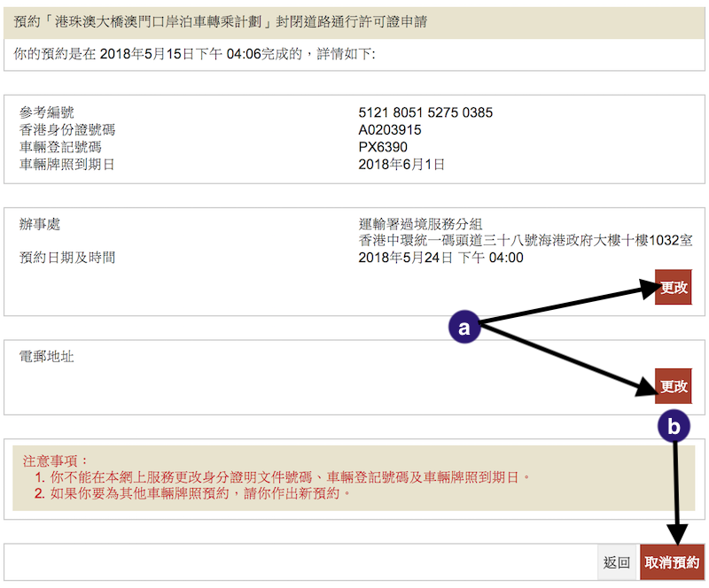Viewport: 709px width, 588px height.
Task: Click the circle marker labeled a
Action: [x=464, y=326]
